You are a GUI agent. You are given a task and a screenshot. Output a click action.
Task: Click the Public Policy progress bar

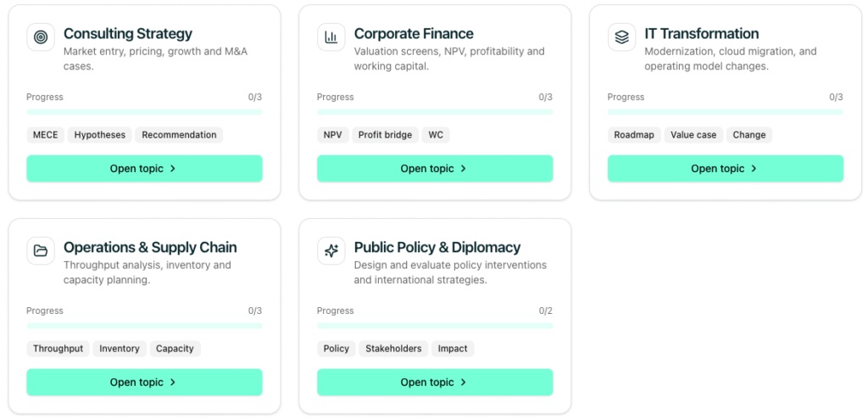pyautogui.click(x=435, y=326)
